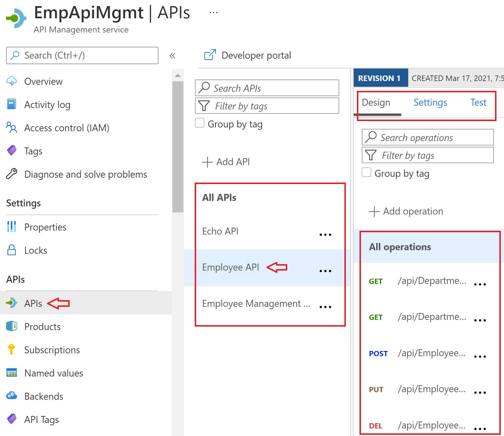Click the Overview cloud icon
504x436 pixels.
coord(12,81)
